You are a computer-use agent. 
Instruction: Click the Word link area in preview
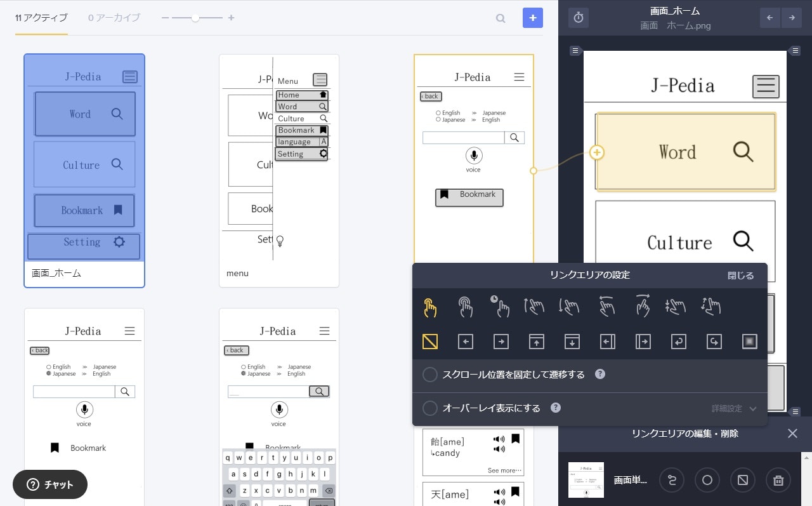[x=686, y=152]
